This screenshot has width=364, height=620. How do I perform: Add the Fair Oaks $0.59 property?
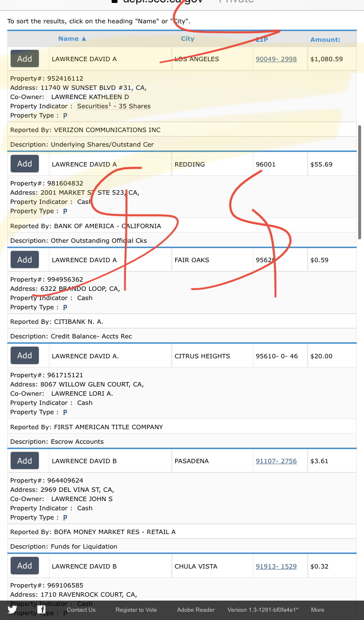tap(25, 260)
